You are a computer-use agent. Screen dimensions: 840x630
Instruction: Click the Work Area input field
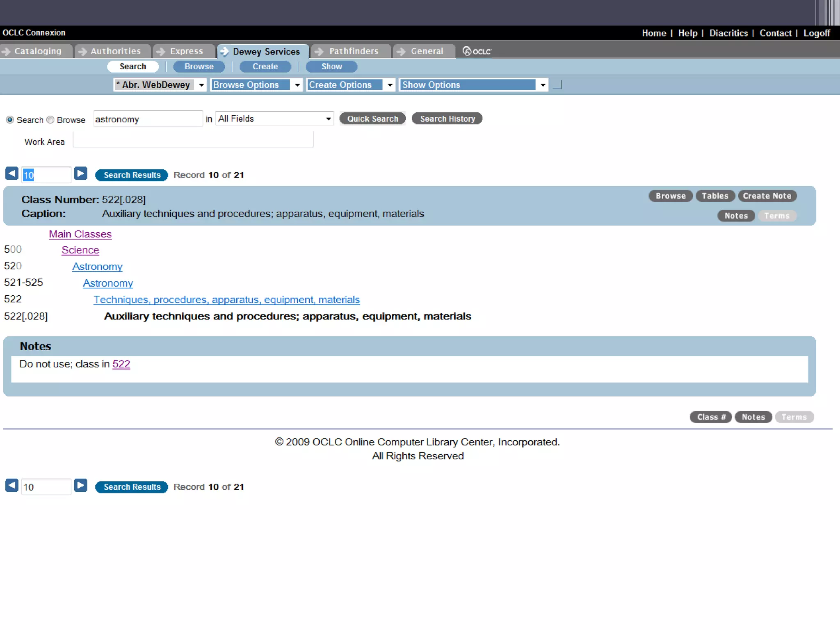(x=193, y=140)
